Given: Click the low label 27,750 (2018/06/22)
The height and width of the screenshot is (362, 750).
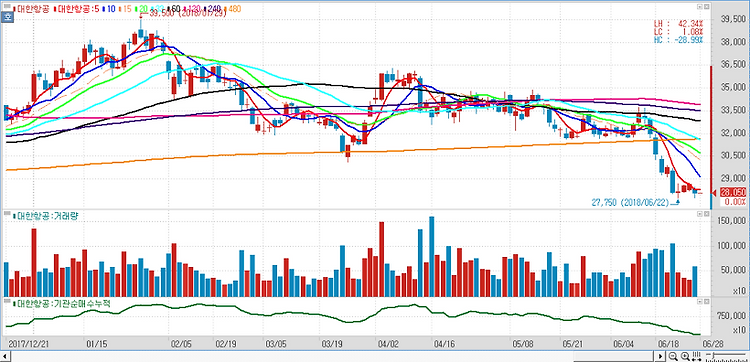Looking at the screenshot, I should (630, 203).
